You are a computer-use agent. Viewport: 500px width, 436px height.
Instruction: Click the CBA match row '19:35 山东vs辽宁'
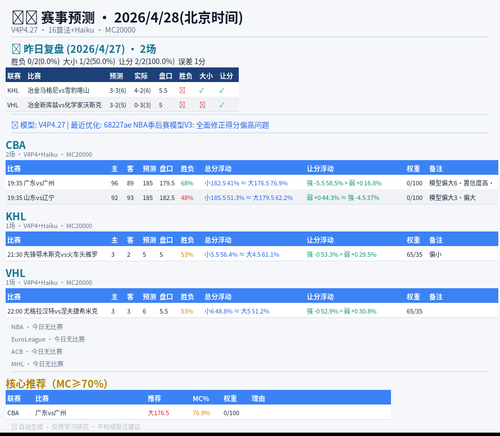coord(252,198)
